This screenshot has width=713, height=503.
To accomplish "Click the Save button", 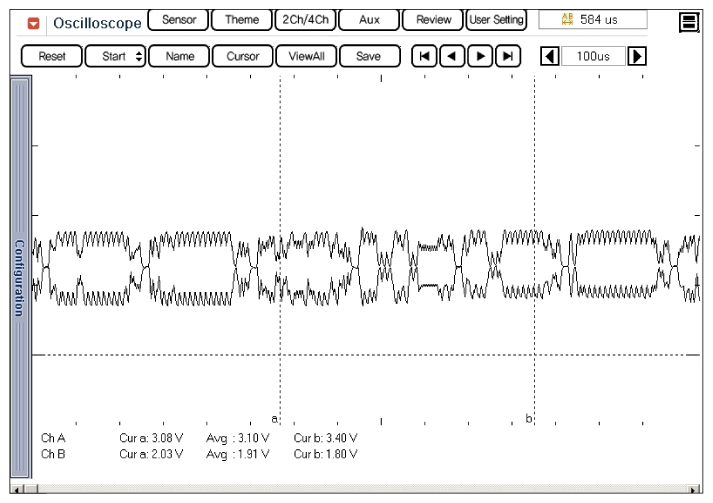I will 369,57.
